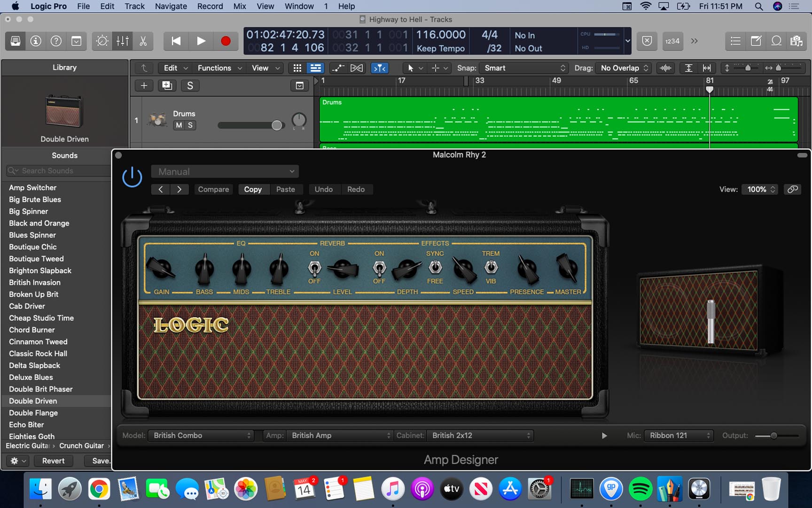812x508 pixels.
Task: Open Quick Help question mark button
Action: click(x=56, y=41)
